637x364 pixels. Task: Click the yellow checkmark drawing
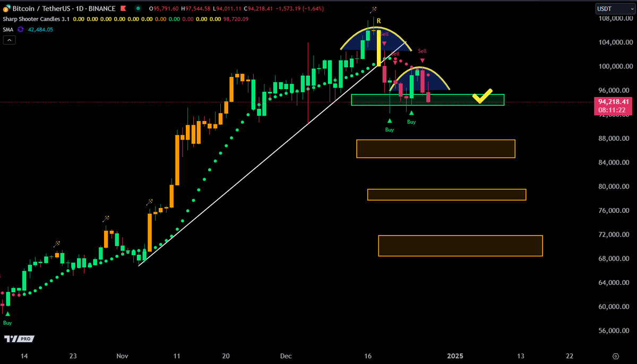(x=483, y=96)
